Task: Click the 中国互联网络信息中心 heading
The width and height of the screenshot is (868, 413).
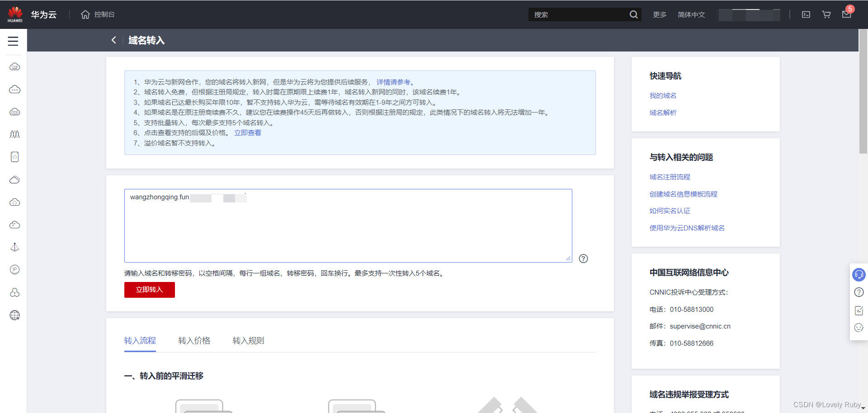Action: point(689,272)
